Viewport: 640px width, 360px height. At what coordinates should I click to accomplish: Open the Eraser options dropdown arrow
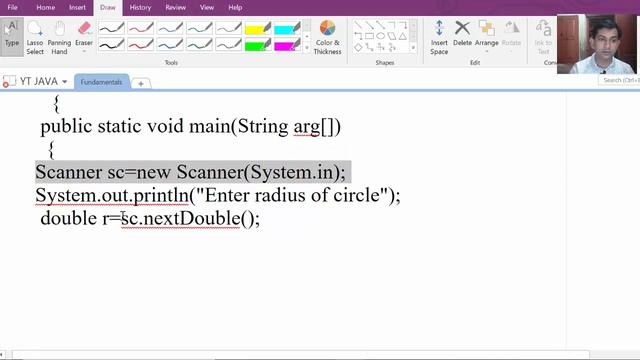click(84, 52)
